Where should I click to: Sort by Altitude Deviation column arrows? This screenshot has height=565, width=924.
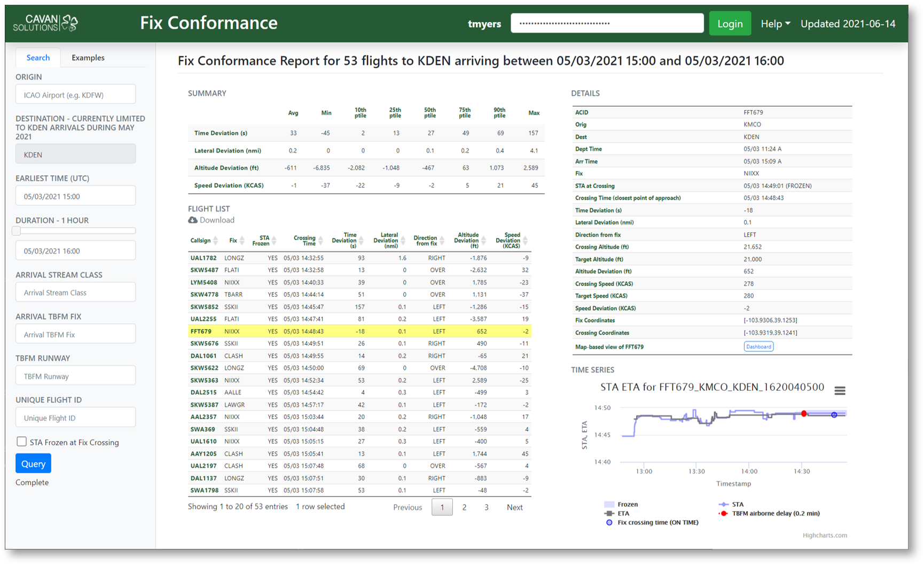point(483,241)
